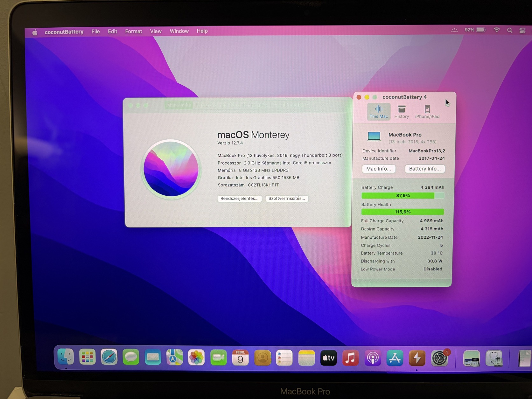532x399 pixels.
Task: Click the processor line '2,9 GHz Kétmagos Intel Core i5'
Action: [x=288, y=163]
